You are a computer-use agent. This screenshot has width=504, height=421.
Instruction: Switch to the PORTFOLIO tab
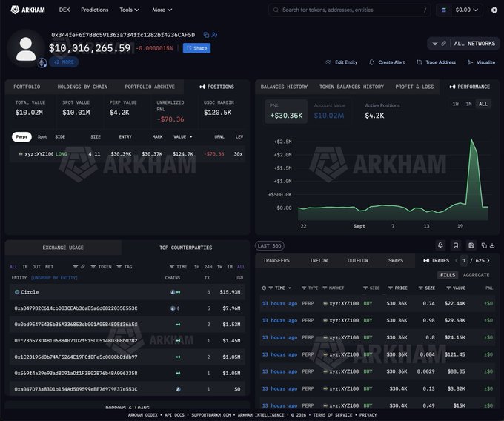(x=27, y=87)
